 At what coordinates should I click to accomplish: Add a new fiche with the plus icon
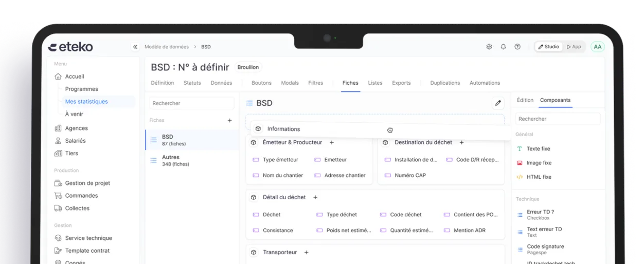230,120
